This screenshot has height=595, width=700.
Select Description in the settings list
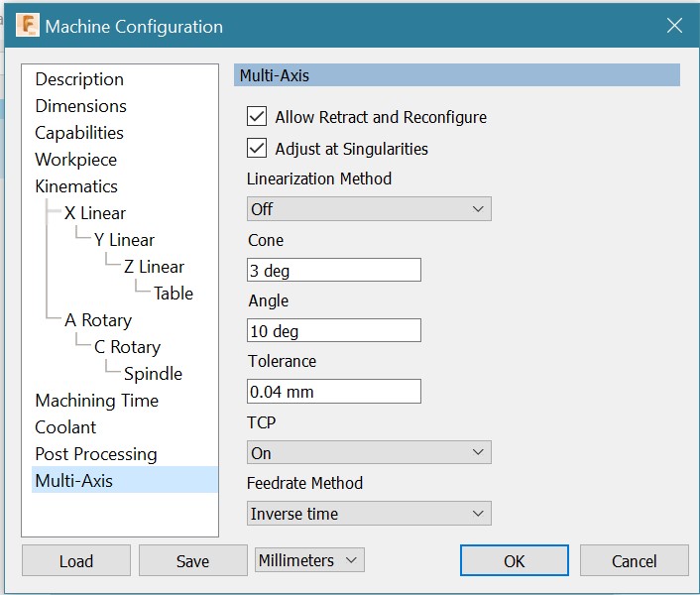79,79
